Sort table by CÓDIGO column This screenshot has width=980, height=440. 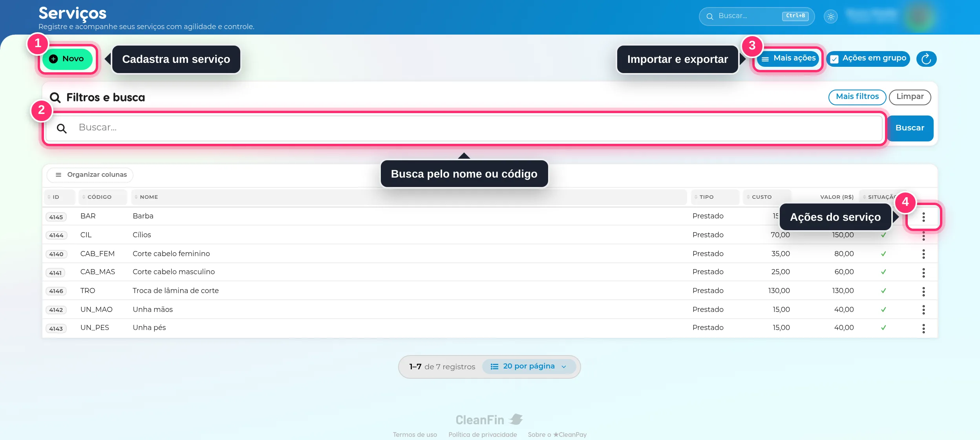pos(103,197)
